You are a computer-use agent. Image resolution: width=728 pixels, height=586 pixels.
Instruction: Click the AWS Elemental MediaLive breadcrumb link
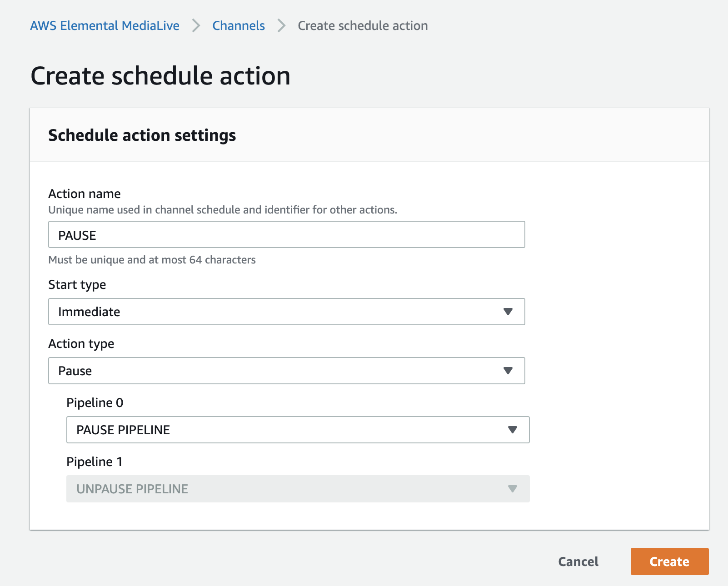[105, 26]
